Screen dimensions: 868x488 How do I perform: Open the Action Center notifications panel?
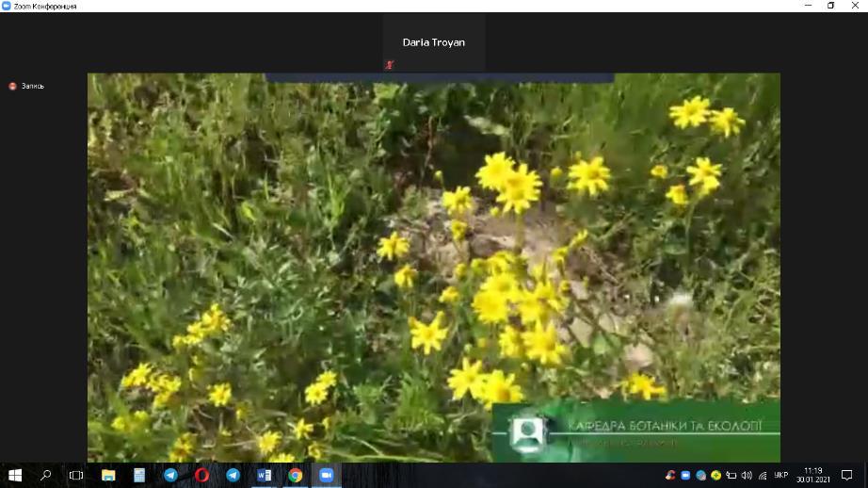[x=846, y=476]
